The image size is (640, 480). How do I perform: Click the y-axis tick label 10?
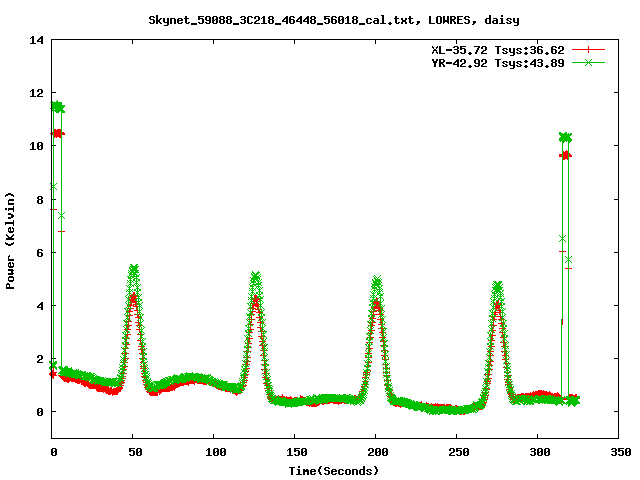(x=36, y=146)
